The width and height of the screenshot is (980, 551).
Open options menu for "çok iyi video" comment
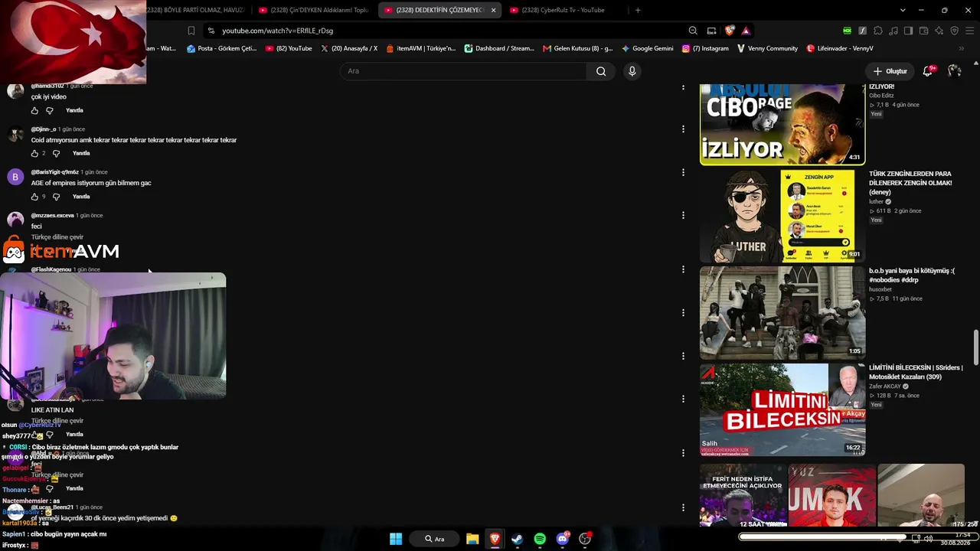point(683,86)
